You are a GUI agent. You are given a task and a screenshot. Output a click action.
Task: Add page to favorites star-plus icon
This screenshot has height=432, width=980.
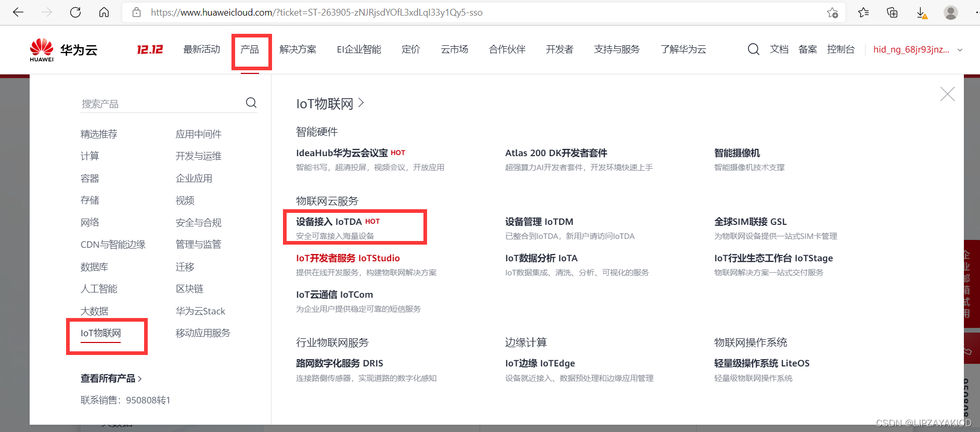pyautogui.click(x=832, y=12)
